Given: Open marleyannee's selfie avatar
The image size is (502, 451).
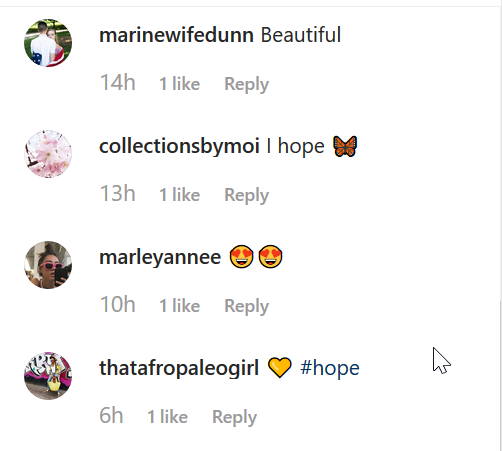Looking at the screenshot, I should coord(48,265).
